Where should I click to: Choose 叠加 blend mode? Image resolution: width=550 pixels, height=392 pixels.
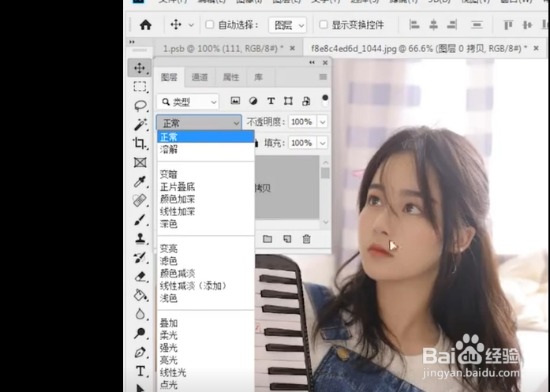(206, 323)
